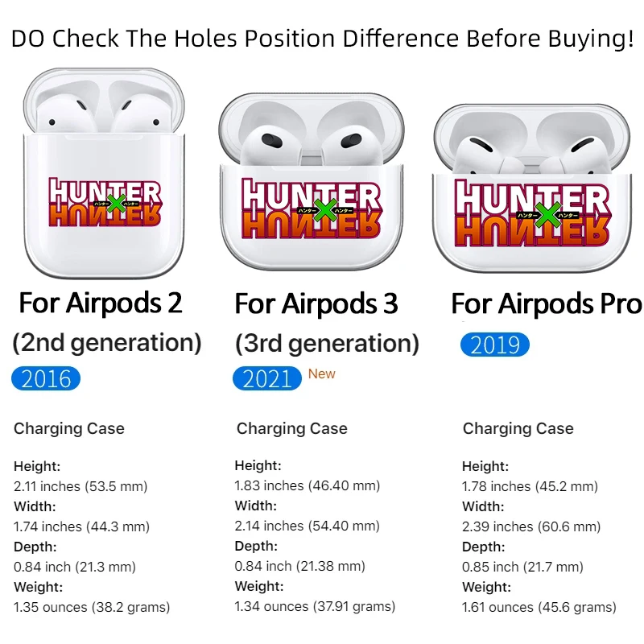The image size is (644, 644).
Task: Select the blue 2019 year badge
Action: 495,345
